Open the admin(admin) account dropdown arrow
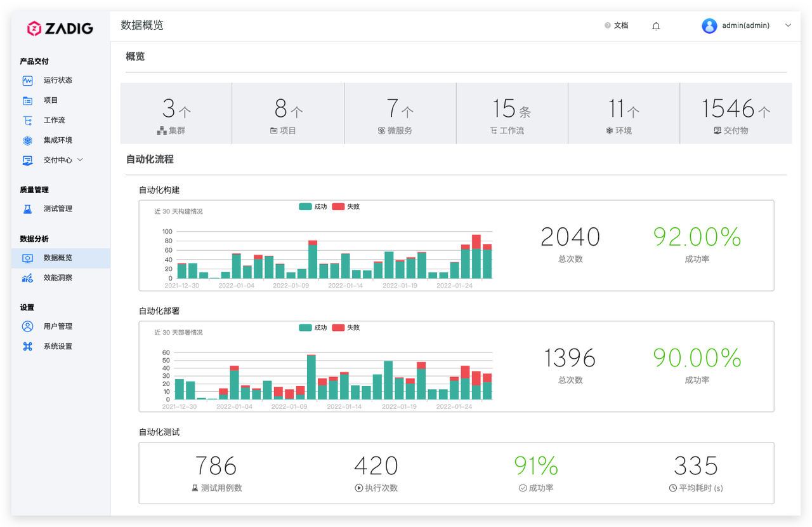Image resolution: width=812 pixels, height=527 pixels. point(789,25)
